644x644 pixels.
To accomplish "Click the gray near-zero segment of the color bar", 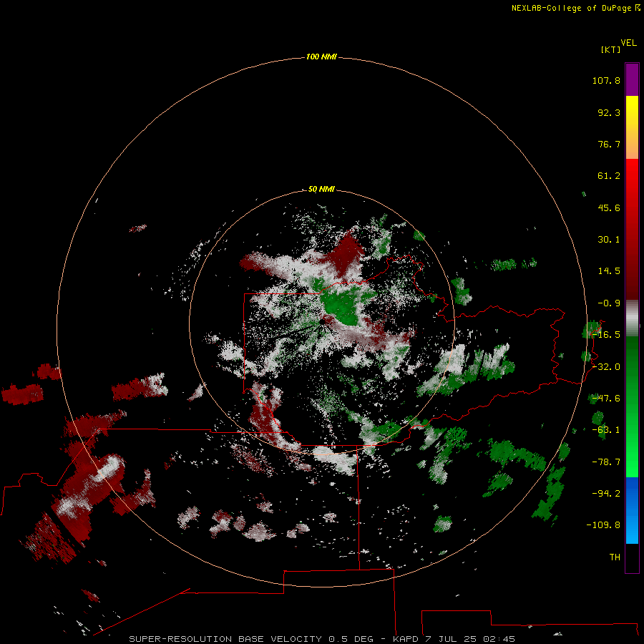I will (x=632, y=318).
